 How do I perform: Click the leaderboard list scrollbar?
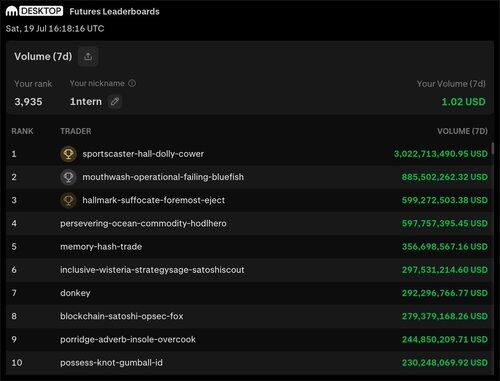(x=493, y=149)
